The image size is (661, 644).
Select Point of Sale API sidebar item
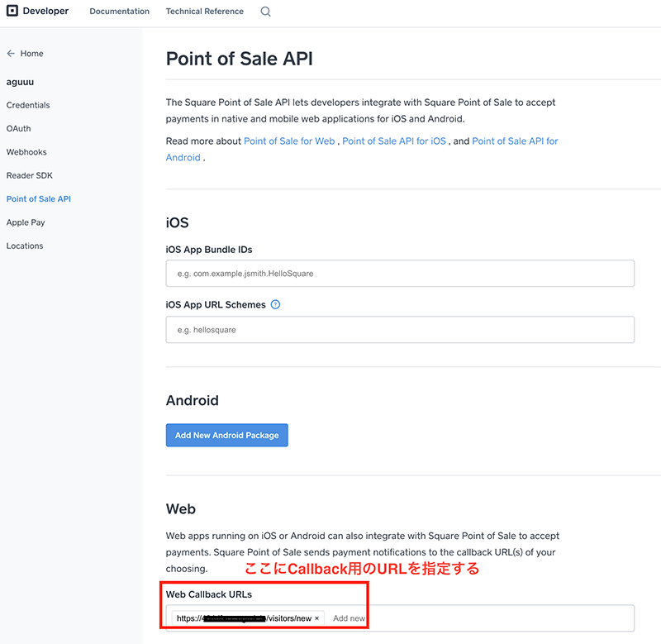pyautogui.click(x=38, y=199)
